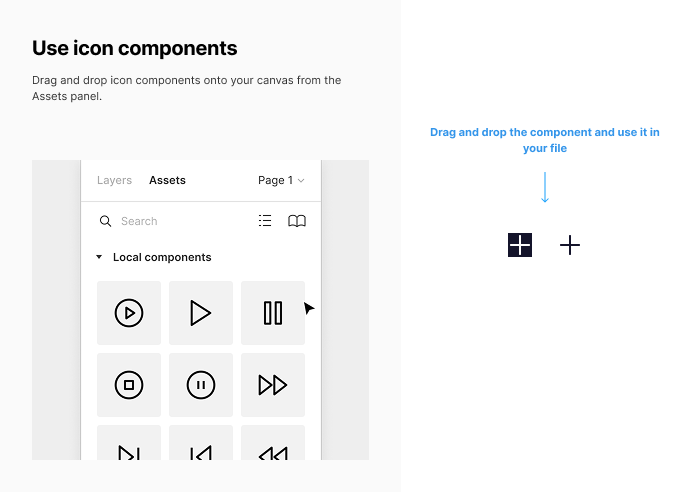Viewport: 685px width, 492px height.
Task: Switch to the Assets tab
Action: (167, 180)
